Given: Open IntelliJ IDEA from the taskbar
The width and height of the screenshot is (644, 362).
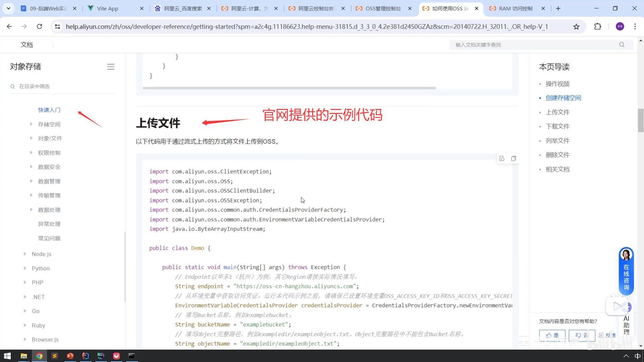Looking at the screenshot, I should [86, 356].
